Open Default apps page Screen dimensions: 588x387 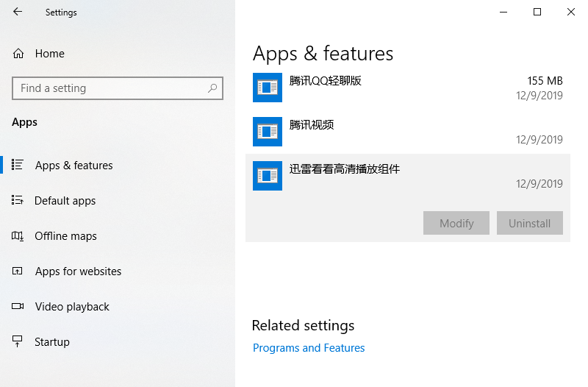[65, 201]
